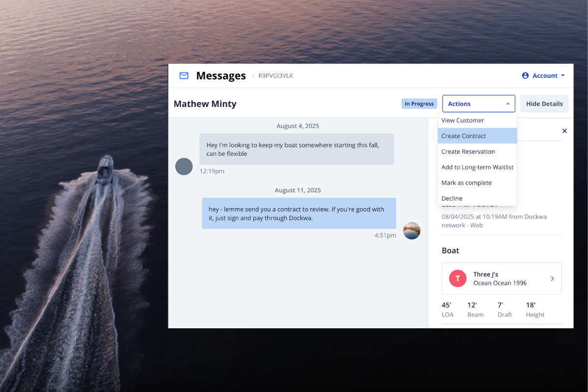
Task: Expand the Account dropdown arrow
Action: point(563,75)
